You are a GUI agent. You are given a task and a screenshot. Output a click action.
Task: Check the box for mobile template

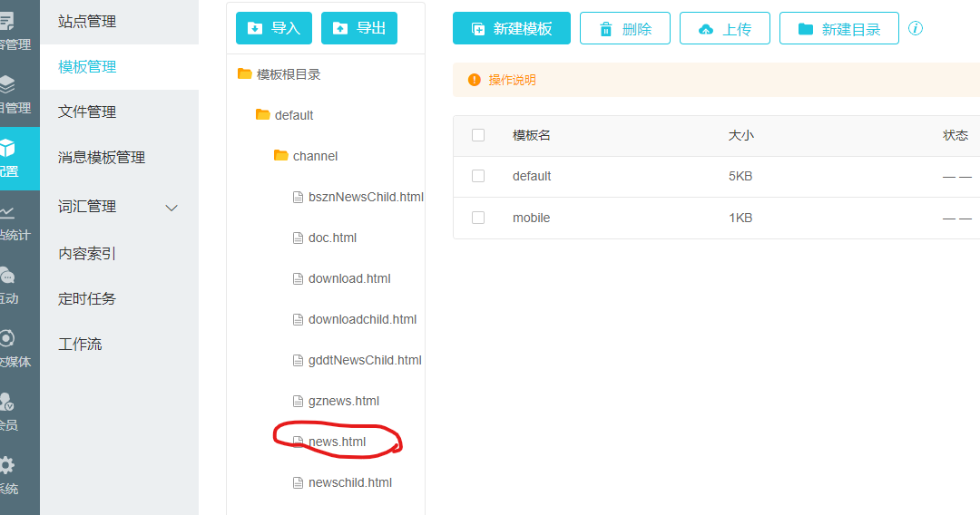point(478,218)
